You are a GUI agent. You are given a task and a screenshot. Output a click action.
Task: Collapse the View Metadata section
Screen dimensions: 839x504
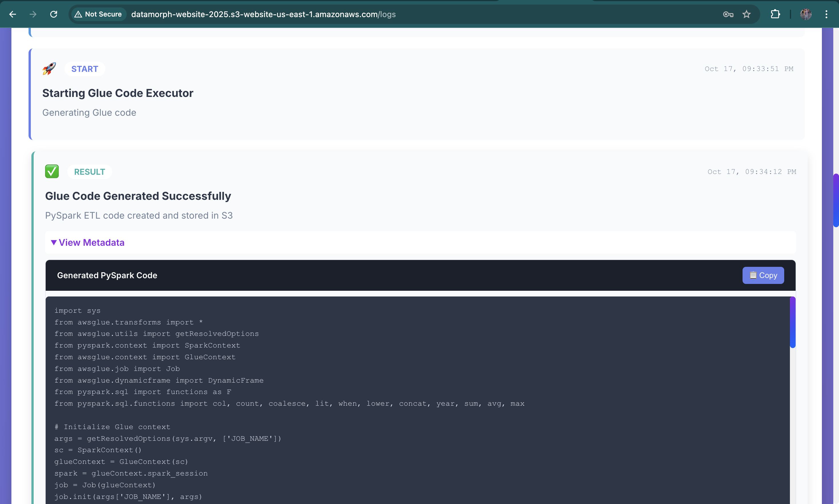point(91,243)
